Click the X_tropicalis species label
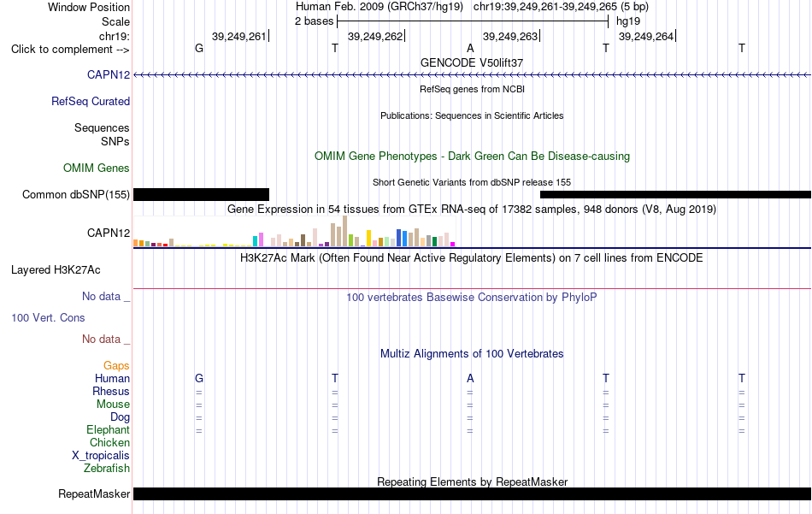This screenshot has width=812, height=514. point(101,456)
